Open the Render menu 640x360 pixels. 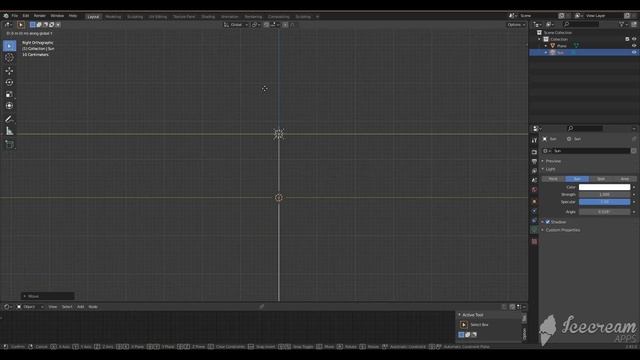pos(40,16)
